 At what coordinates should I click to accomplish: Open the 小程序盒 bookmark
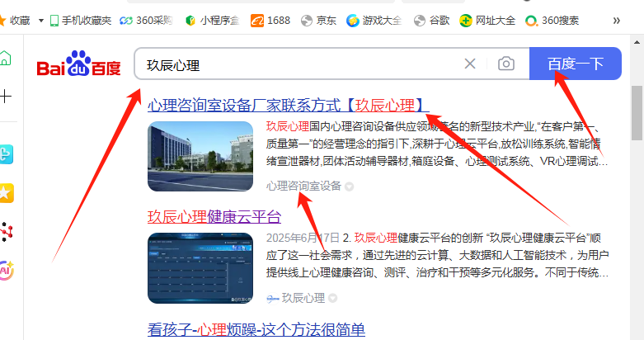pyautogui.click(x=213, y=21)
